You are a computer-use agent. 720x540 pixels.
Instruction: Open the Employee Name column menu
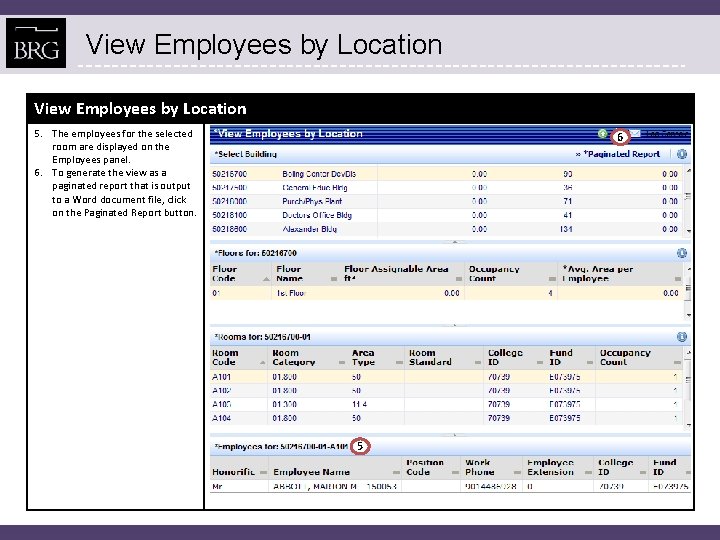pos(396,472)
